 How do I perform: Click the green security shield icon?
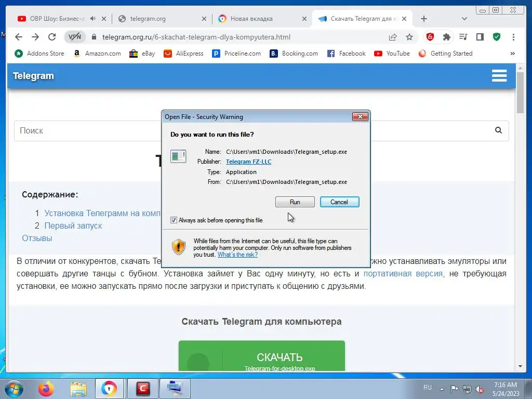[x=497, y=37]
